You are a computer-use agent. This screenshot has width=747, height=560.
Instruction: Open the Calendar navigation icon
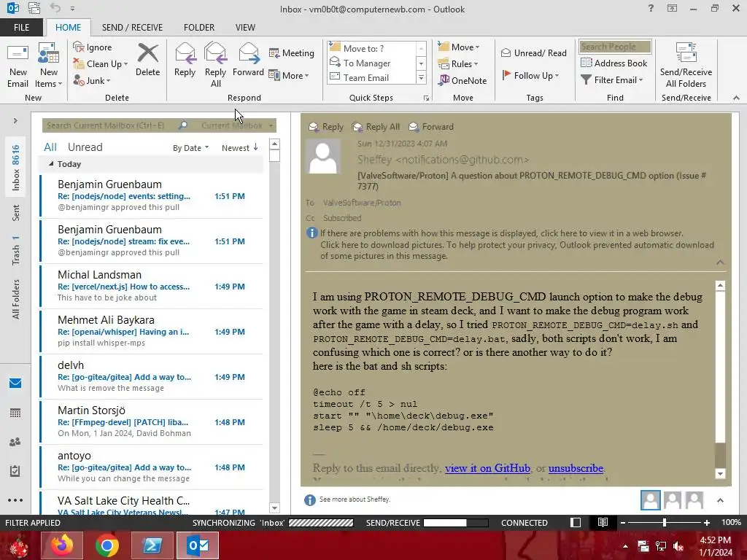tap(15, 413)
